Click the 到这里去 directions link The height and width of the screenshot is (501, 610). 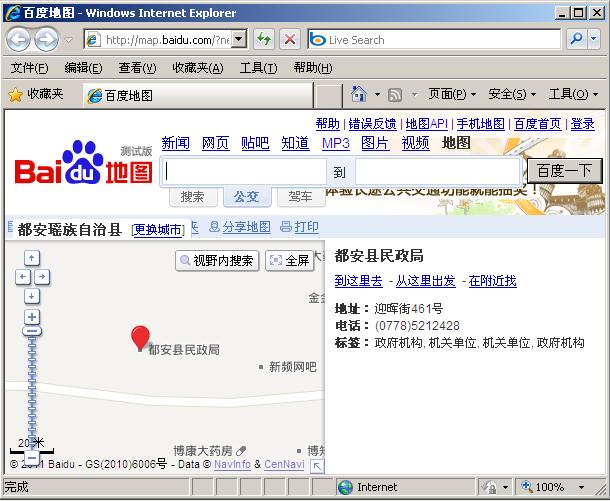358,281
